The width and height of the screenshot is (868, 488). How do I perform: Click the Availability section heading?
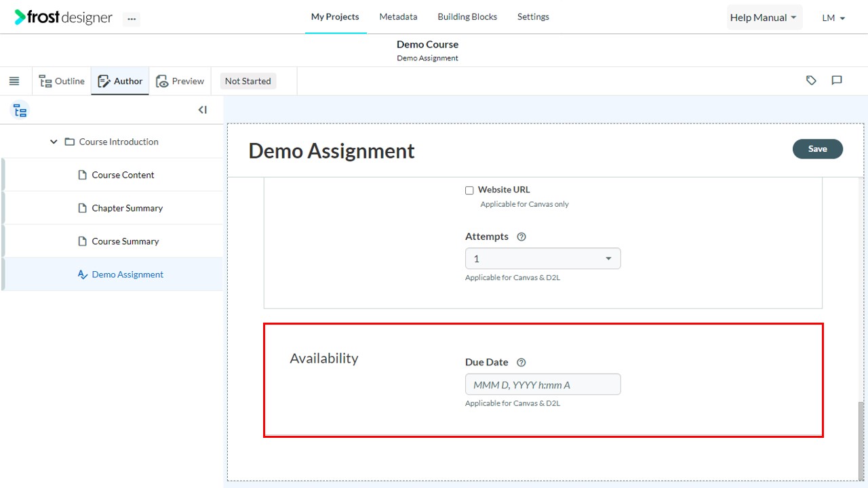[323, 359]
